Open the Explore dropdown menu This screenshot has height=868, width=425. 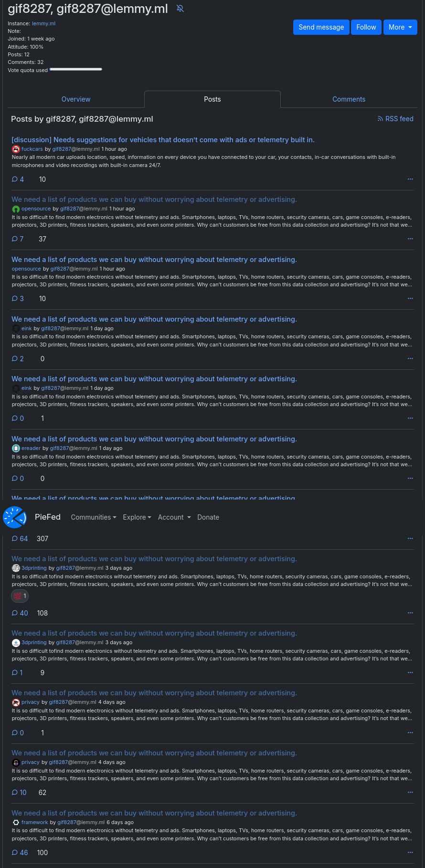click(137, 517)
